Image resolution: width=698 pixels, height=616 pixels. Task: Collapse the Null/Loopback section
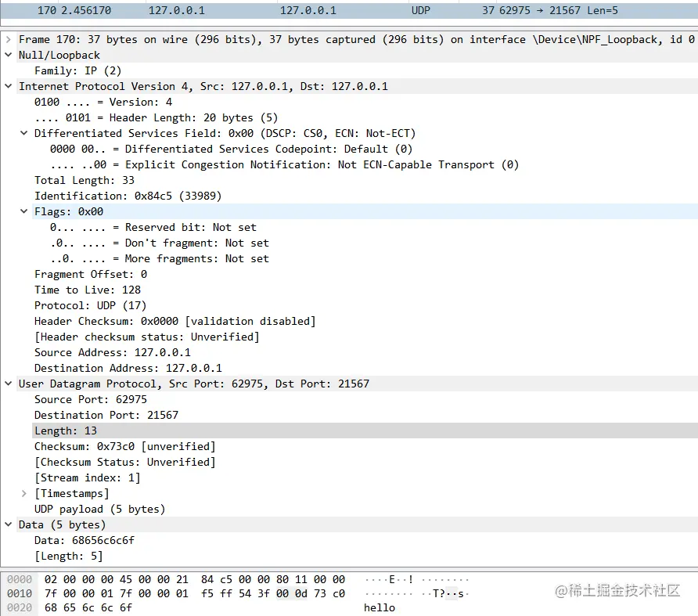(8, 56)
